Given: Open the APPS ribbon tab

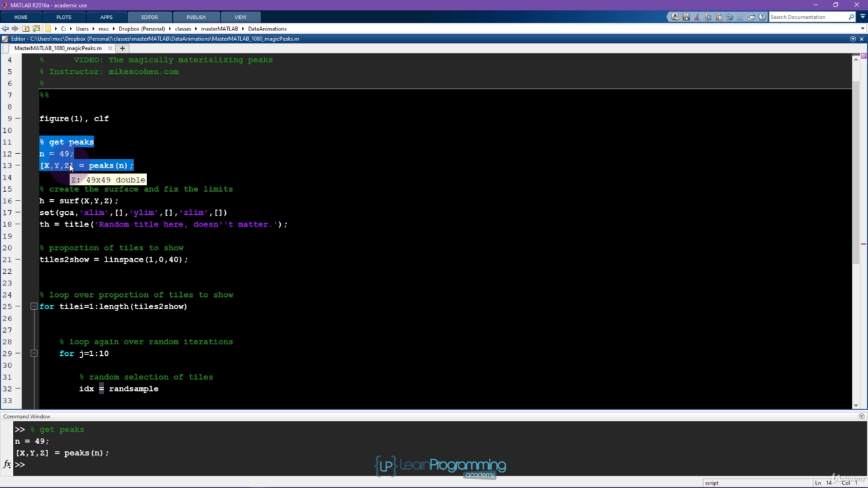Looking at the screenshot, I should [106, 17].
